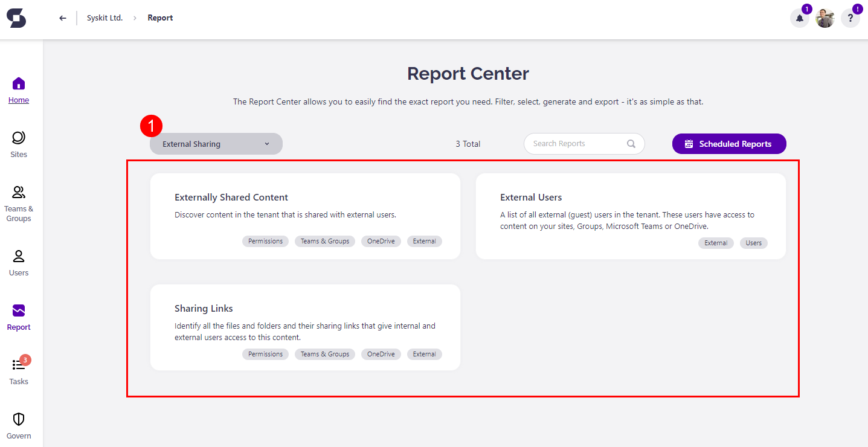Image resolution: width=868 pixels, height=447 pixels.
Task: Select the OneDrive tag on Sharing Links
Action: pos(381,354)
